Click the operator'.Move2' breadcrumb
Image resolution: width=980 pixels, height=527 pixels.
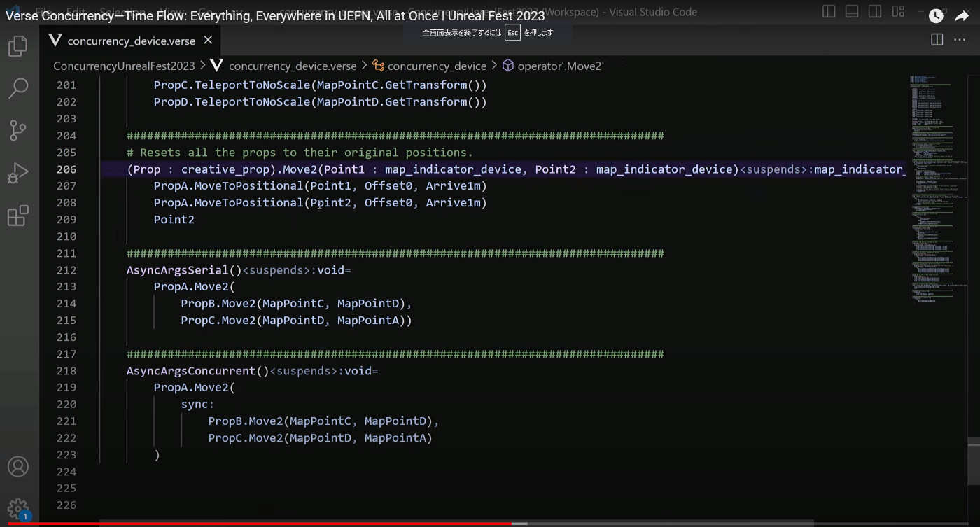pyautogui.click(x=561, y=66)
